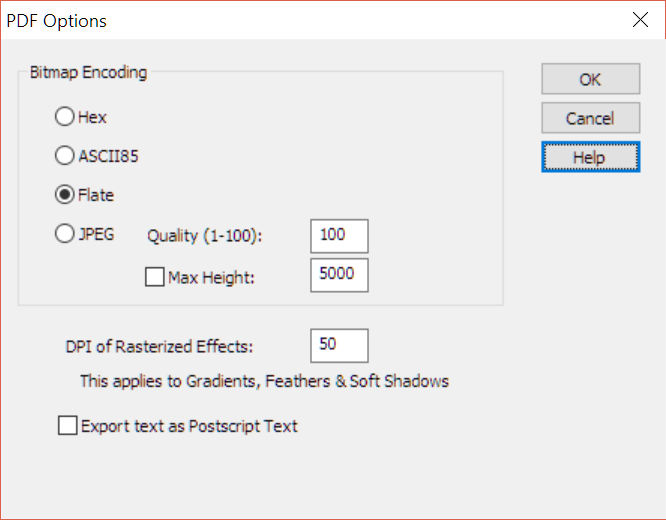
Task: Click the "DPI of Rasterized Effects:" label
Action: (159, 346)
